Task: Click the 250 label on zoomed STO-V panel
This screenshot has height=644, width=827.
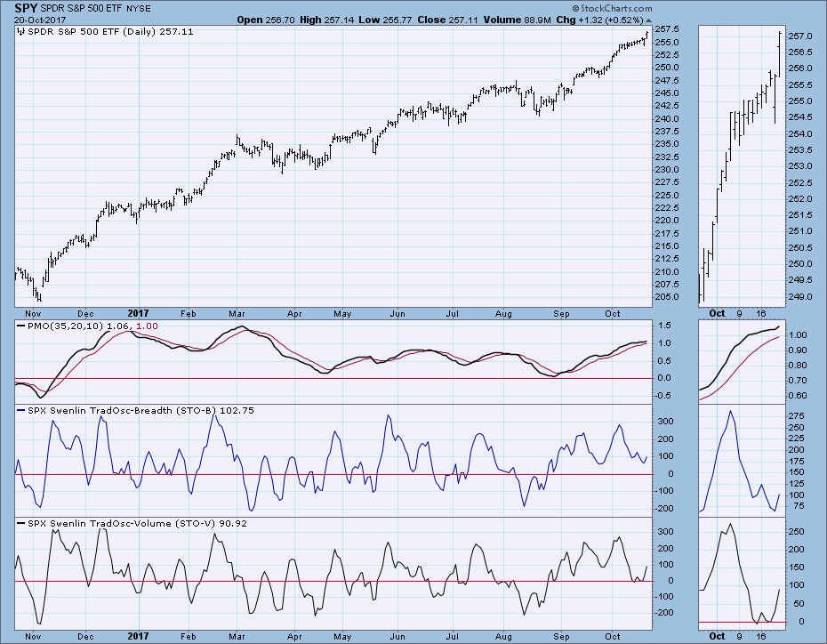Action: [x=797, y=532]
